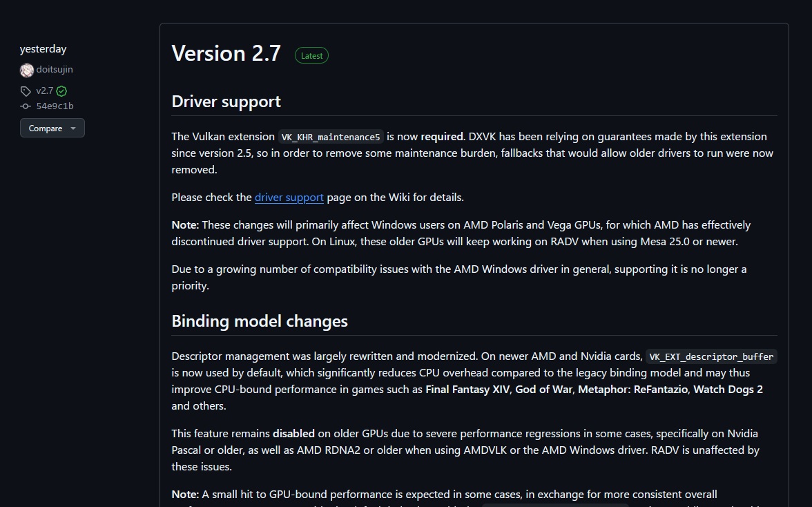
Task: Click the VK_EXT_descriptor_buffer code label
Action: pos(711,356)
